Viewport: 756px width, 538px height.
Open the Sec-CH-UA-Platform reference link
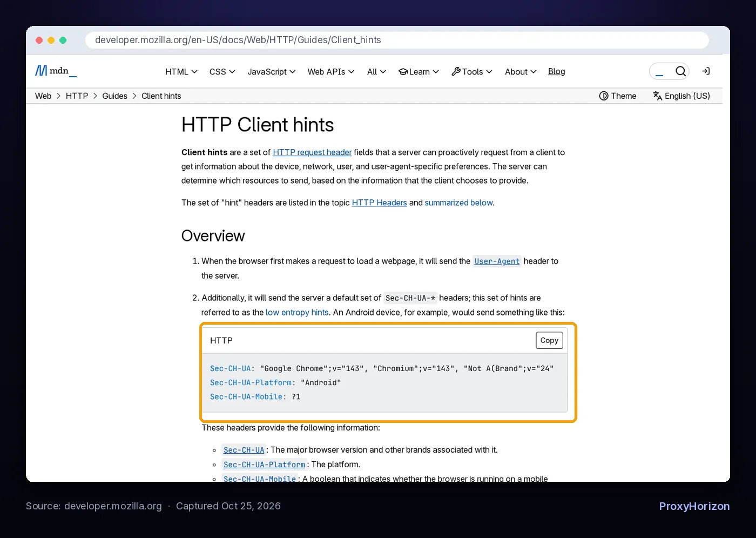coord(264,465)
